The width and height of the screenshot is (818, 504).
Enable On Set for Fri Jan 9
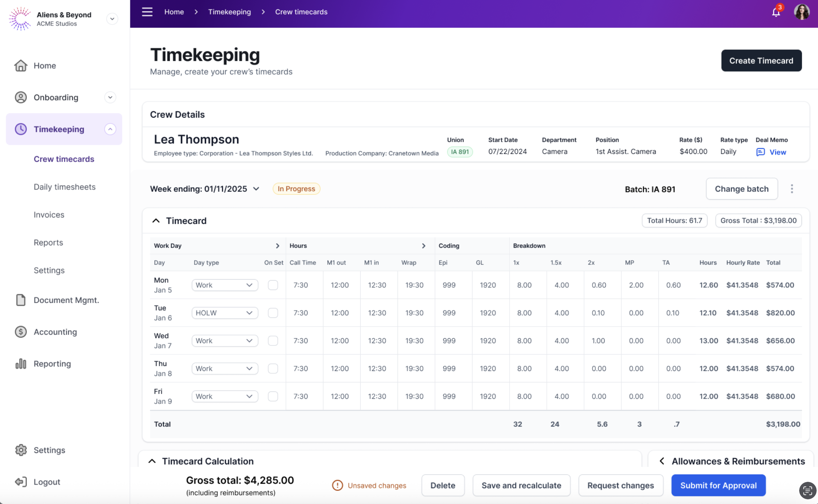pos(273,396)
